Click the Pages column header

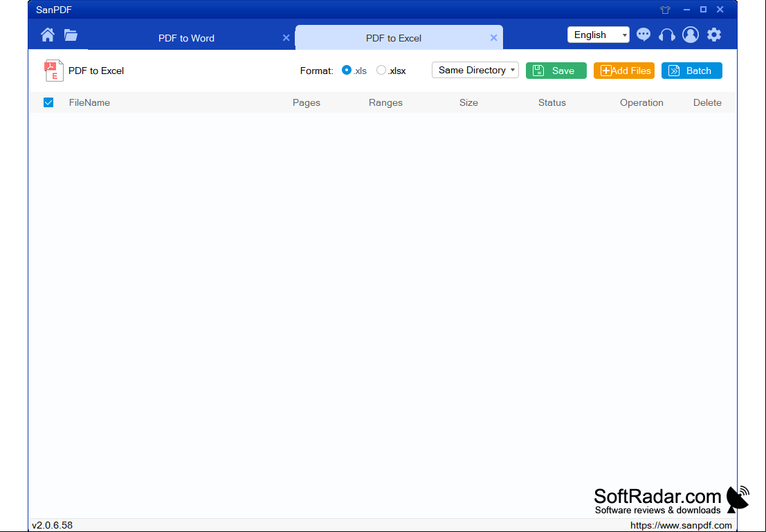307,102
